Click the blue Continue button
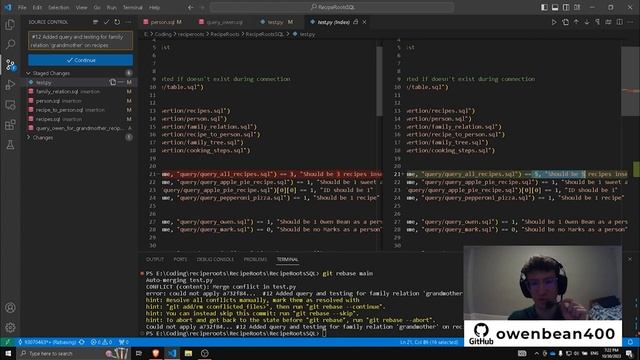This screenshot has height=360, width=640. [80, 60]
